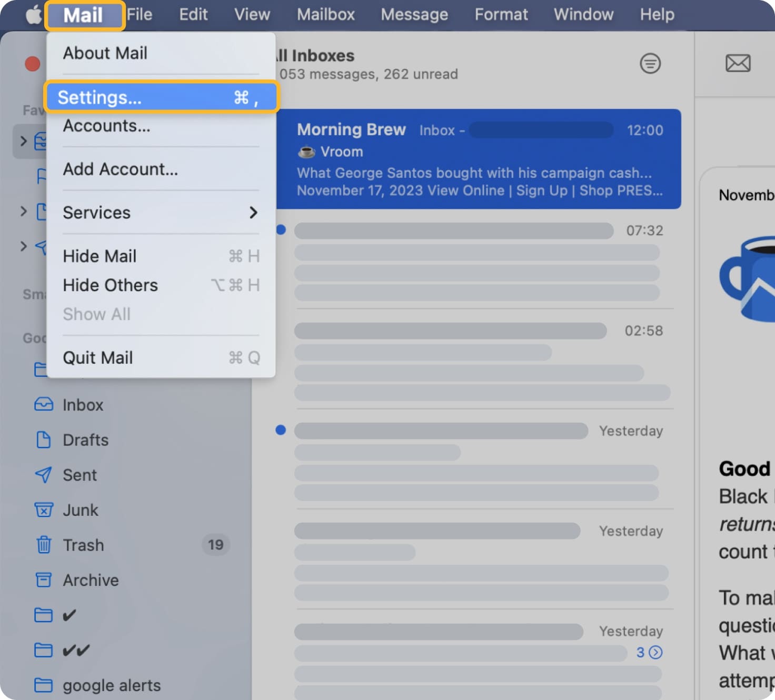Open the Edit menu
This screenshot has height=700, width=775.
tap(193, 15)
